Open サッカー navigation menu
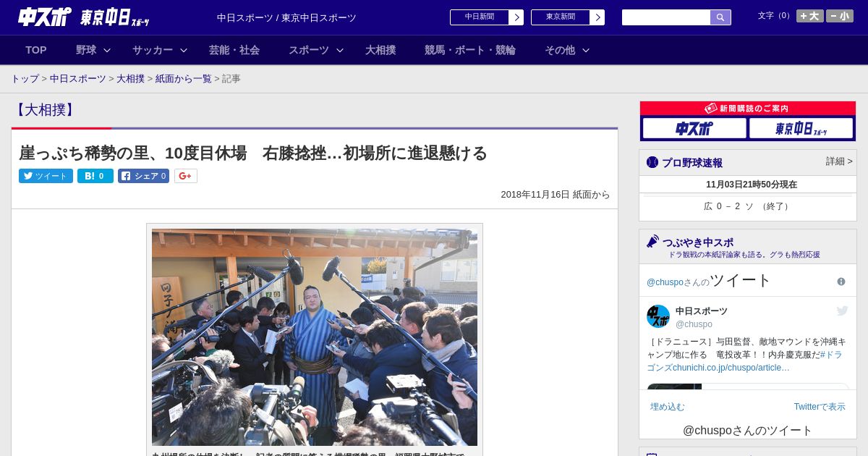Image resolution: width=868 pixels, height=456 pixels. [153, 50]
